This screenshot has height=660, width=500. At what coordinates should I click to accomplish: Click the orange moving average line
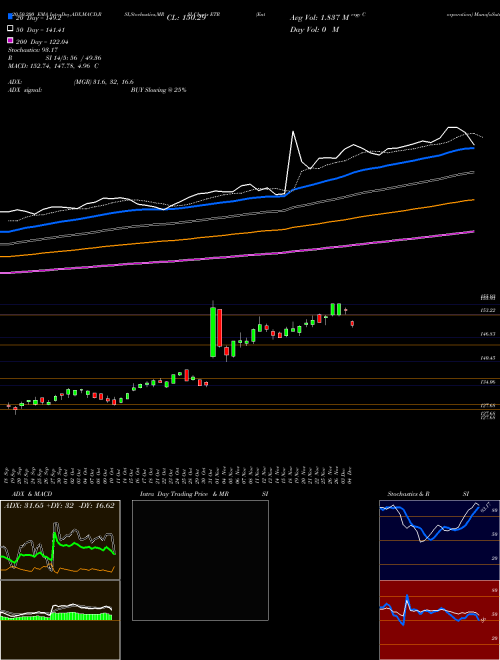237,234
